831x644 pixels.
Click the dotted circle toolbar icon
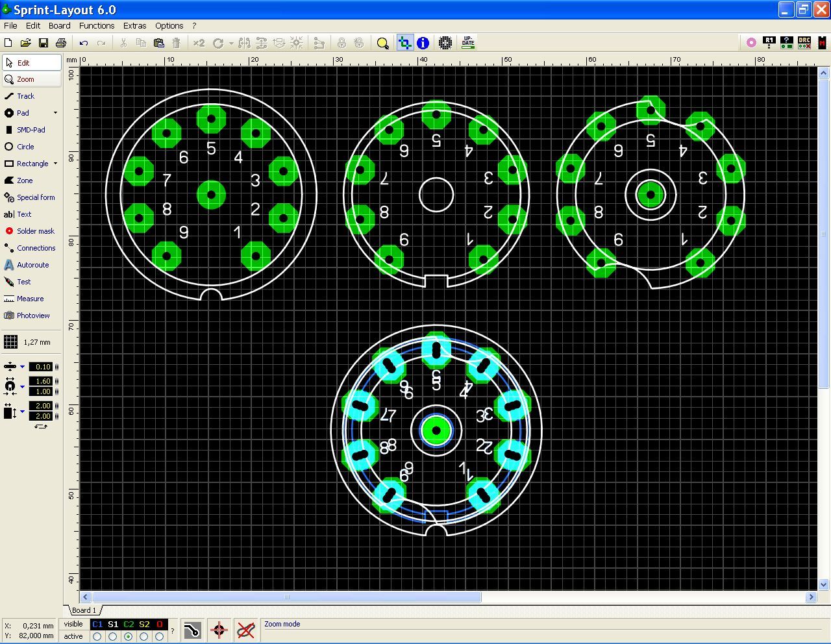[445, 43]
